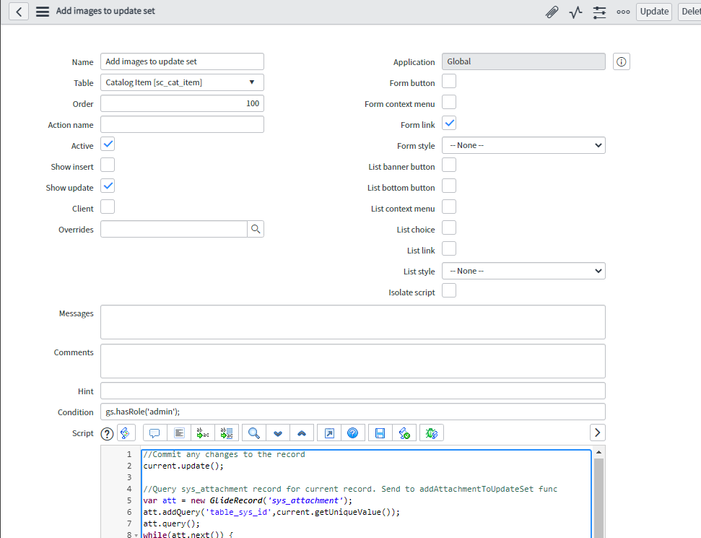The width and height of the screenshot is (701, 538).
Task: Click the Replace All icon in script toolbar
Action: [227, 433]
